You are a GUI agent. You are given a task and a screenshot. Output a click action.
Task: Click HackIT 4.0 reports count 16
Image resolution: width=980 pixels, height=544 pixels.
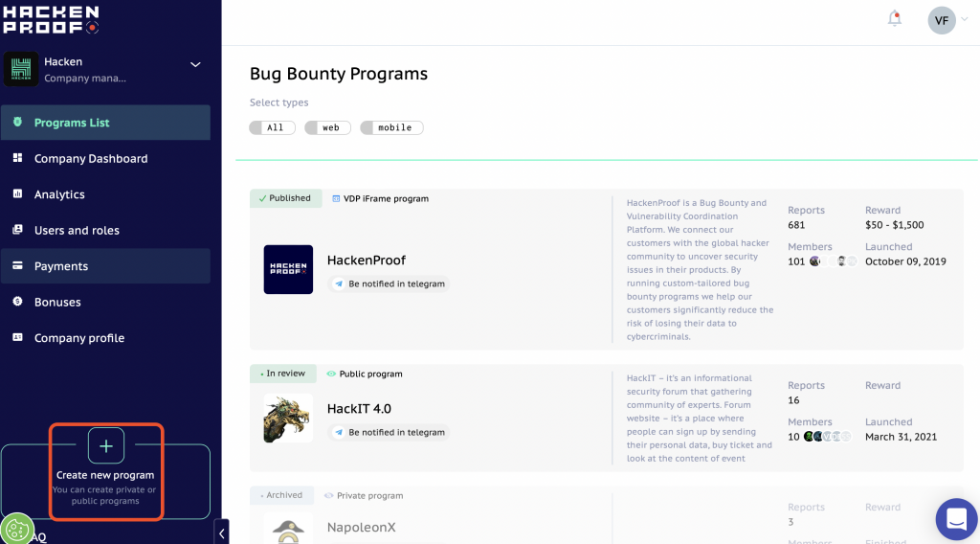793,400
